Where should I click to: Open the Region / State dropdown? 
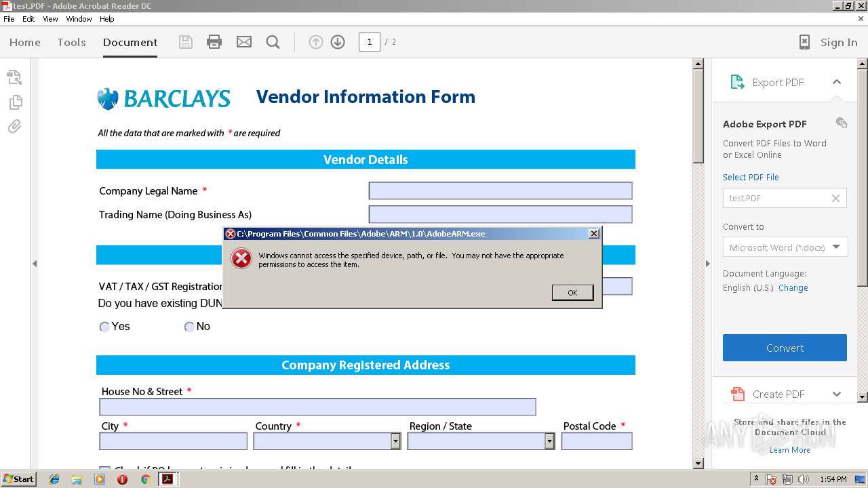[549, 441]
